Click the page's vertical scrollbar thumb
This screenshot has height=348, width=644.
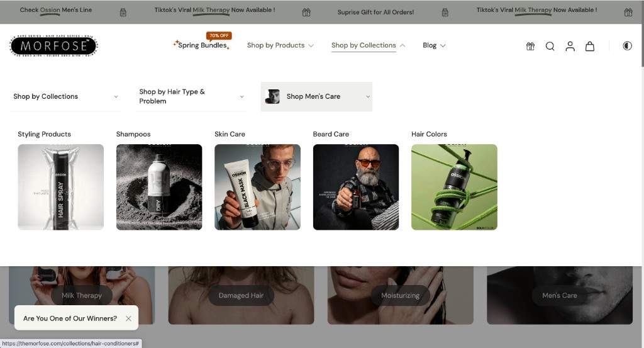coord(642,33)
